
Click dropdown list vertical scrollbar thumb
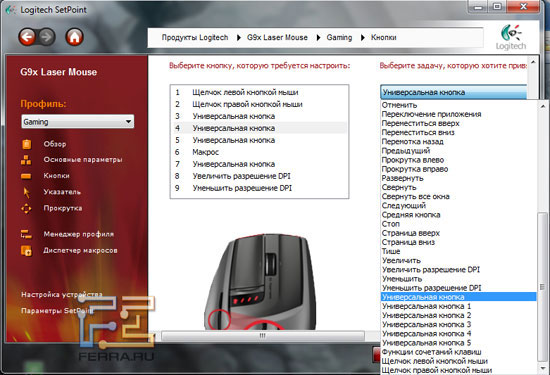(x=543, y=286)
